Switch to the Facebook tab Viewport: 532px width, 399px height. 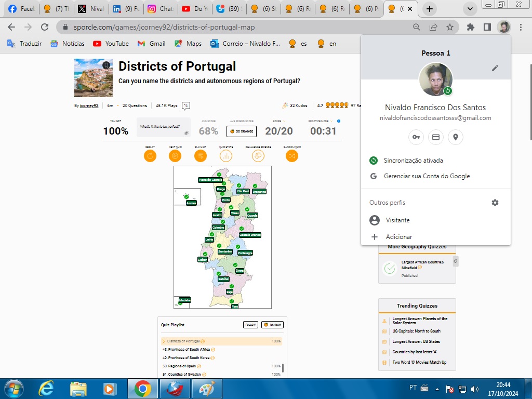click(21, 9)
